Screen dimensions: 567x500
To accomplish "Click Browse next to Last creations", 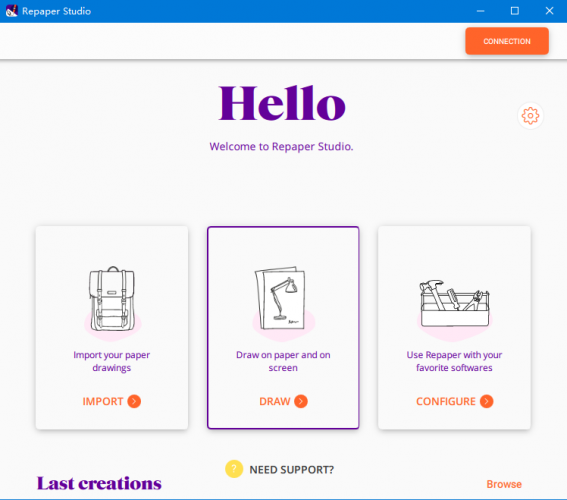I will click(x=504, y=484).
